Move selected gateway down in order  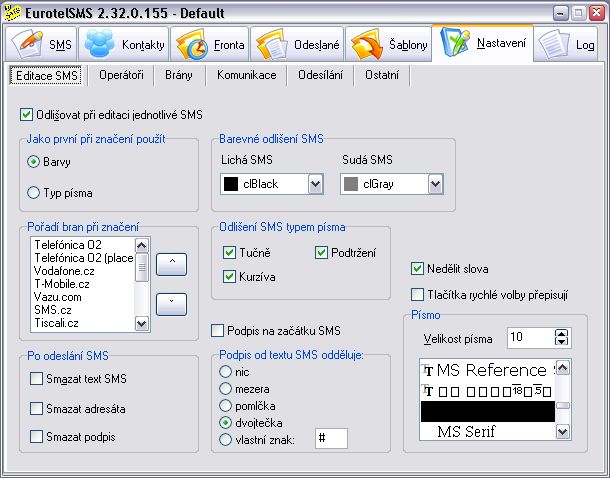[172, 304]
